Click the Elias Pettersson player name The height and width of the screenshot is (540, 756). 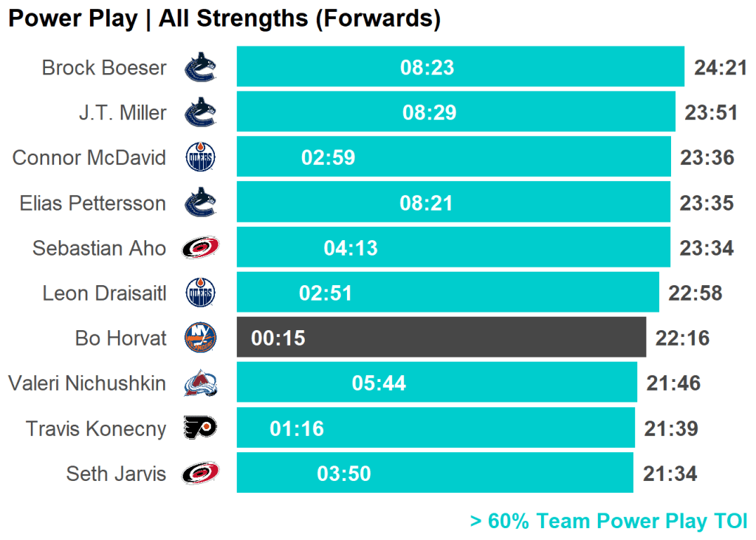pos(93,203)
